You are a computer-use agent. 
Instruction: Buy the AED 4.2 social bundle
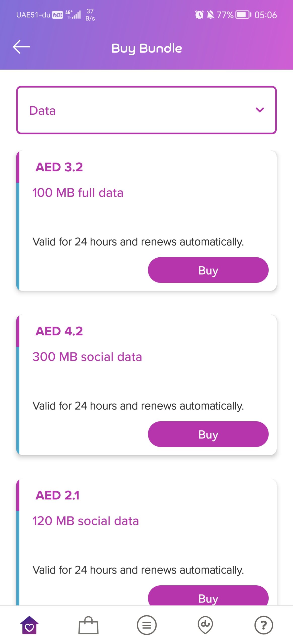[208, 434]
